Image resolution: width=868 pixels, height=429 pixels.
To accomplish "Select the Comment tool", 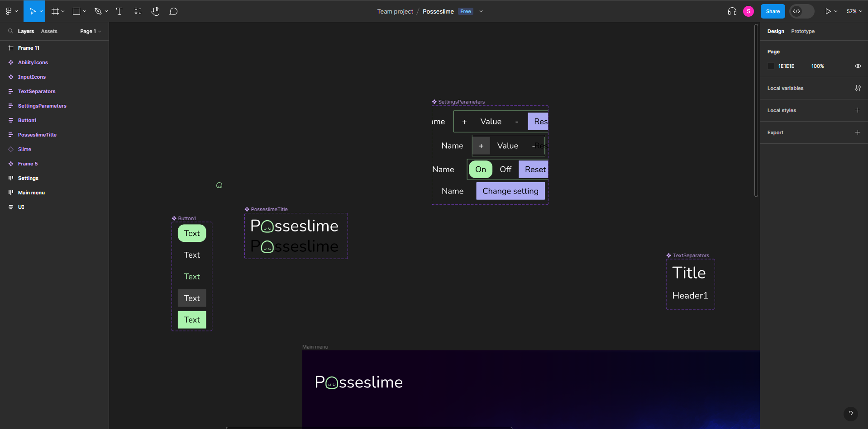I will pos(173,11).
